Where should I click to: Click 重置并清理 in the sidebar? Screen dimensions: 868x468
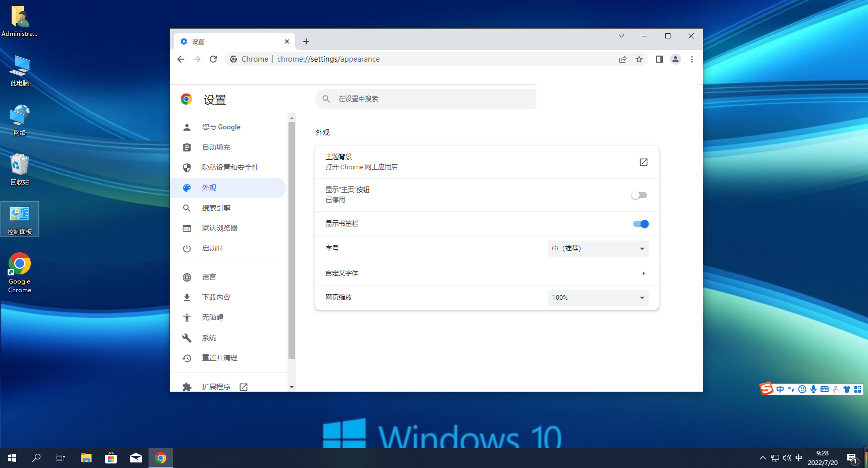pos(220,358)
